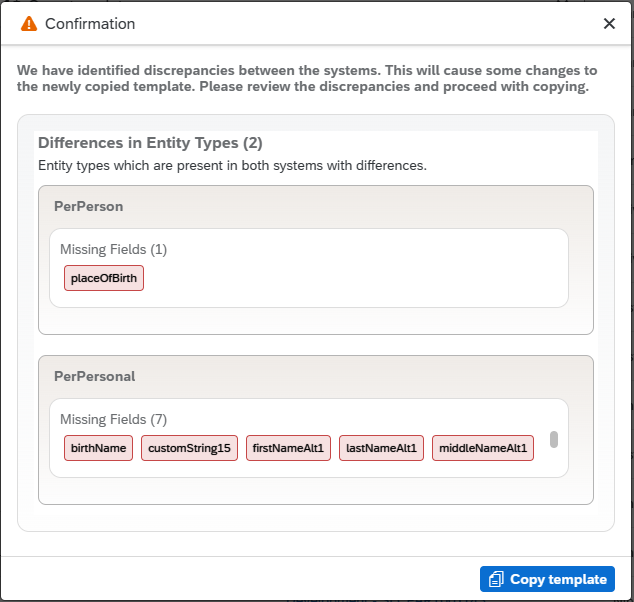The image size is (634, 602).
Task: Select the lastNameAlt1 field tag
Action: tap(381, 448)
